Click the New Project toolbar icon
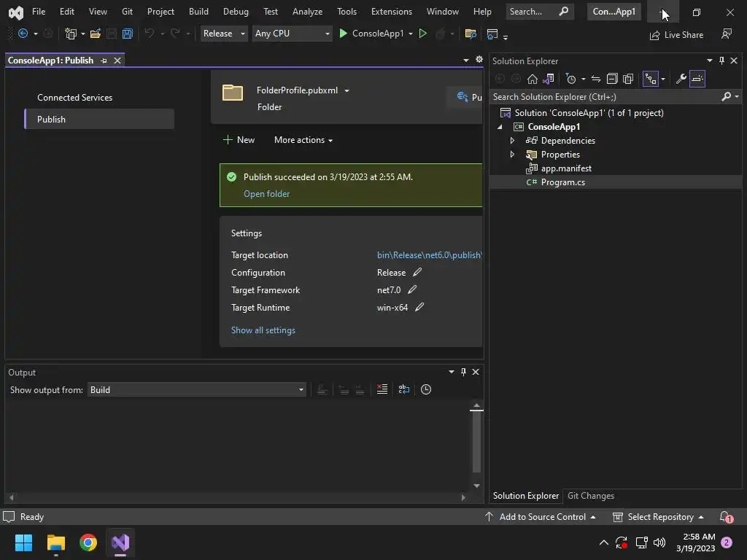This screenshot has width=747, height=560. [x=71, y=34]
